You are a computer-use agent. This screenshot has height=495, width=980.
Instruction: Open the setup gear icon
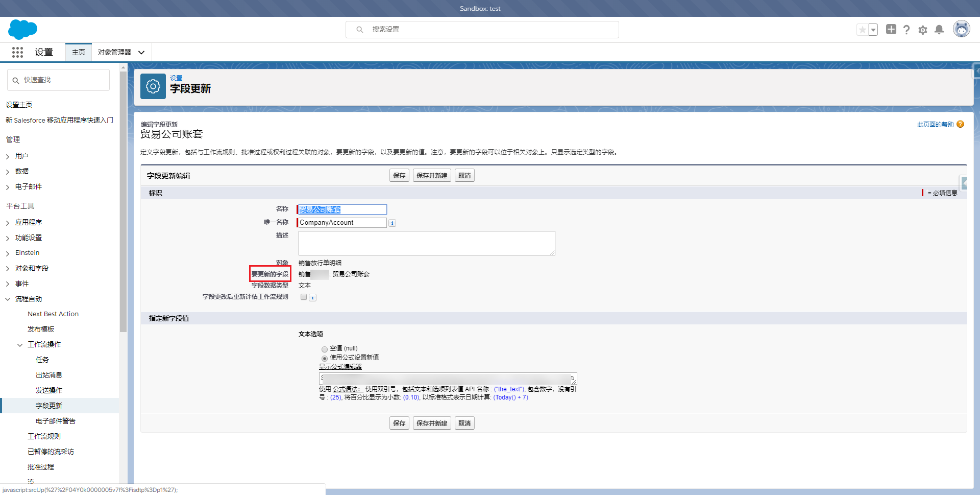(923, 30)
